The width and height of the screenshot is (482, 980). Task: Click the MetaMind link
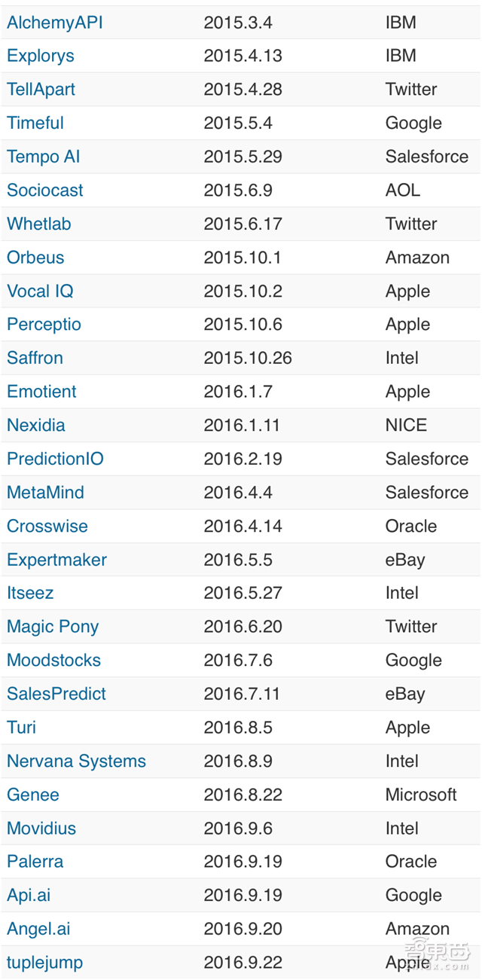click(x=46, y=493)
